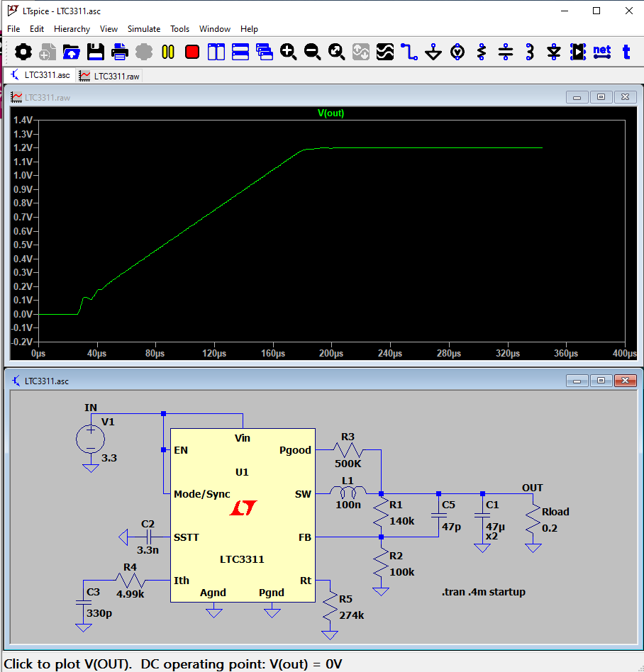Click the Print icon in the toolbar

[120, 52]
